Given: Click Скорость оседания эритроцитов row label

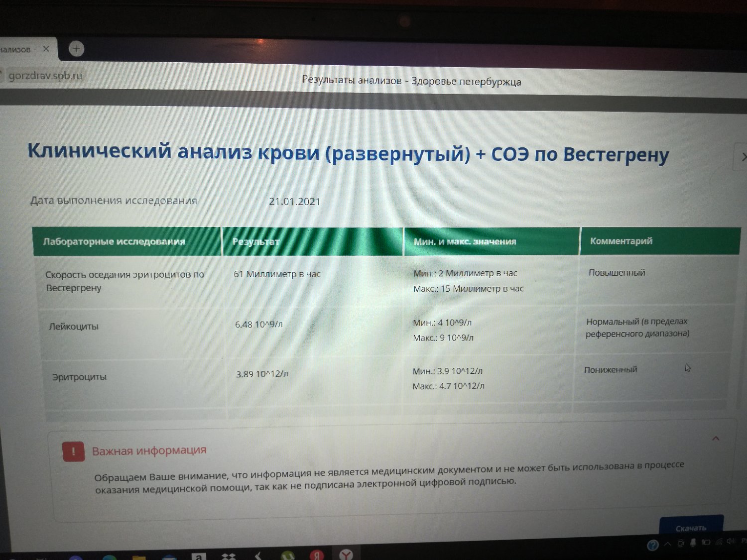Looking at the screenshot, I should point(124,281).
